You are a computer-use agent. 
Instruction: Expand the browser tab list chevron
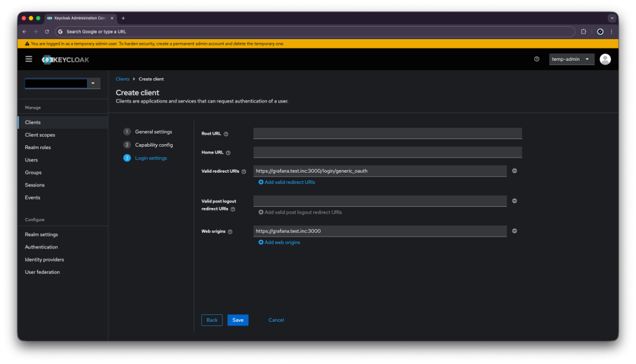tap(612, 18)
